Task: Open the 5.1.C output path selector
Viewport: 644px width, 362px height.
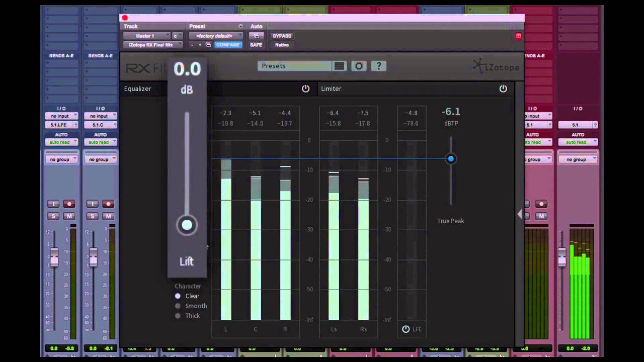Action: [101, 125]
